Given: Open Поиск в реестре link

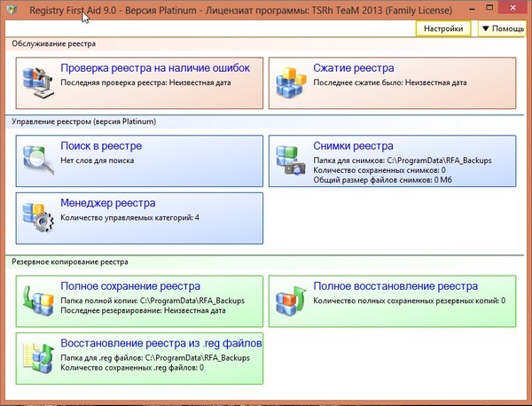Looking at the screenshot, I should [101, 146].
